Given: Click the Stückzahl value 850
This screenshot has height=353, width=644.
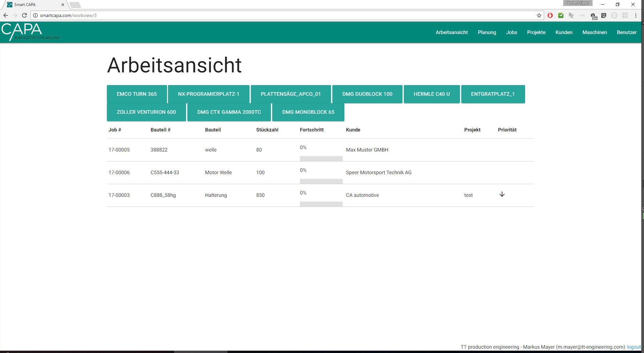Looking at the screenshot, I should pos(260,195).
